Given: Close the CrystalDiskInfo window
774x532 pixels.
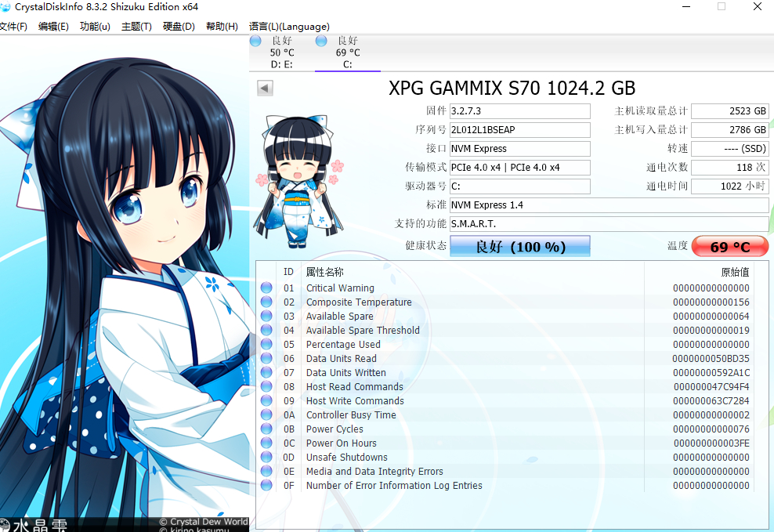Looking at the screenshot, I should click(758, 6).
